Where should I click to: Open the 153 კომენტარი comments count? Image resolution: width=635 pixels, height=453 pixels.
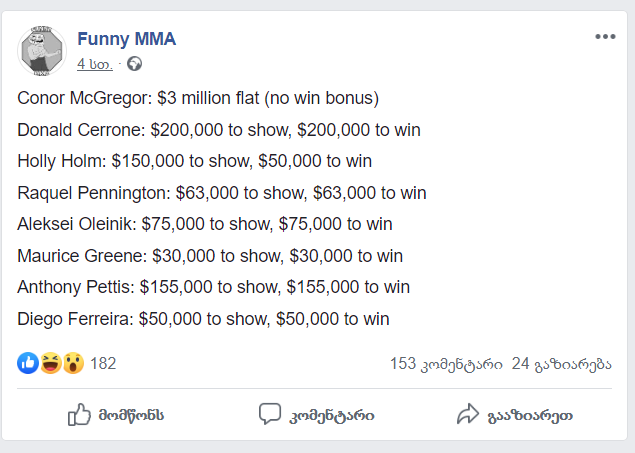click(446, 363)
